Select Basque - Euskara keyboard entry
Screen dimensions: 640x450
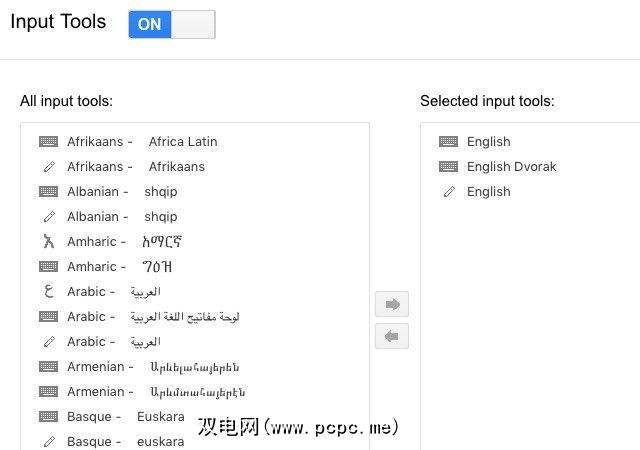pos(126,417)
